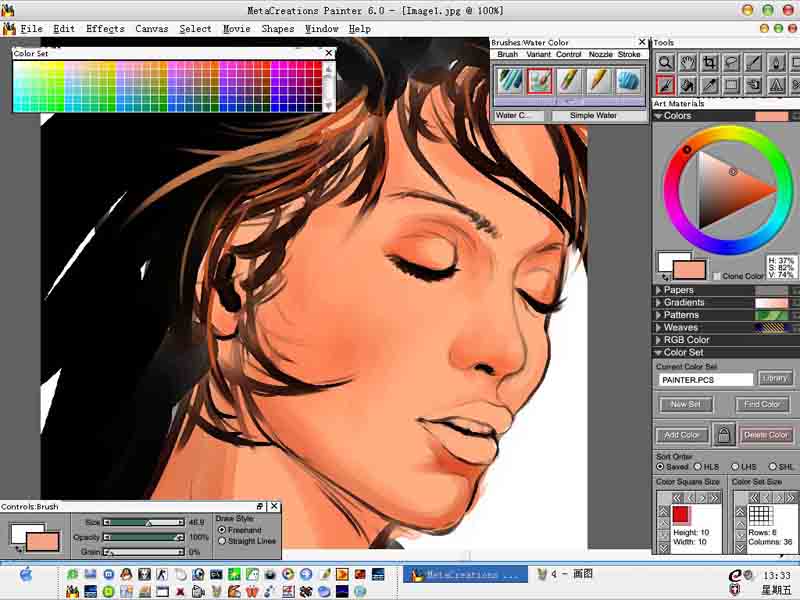Open the Variant menu in Brushes palette
This screenshot has width=800, height=600.
point(538,54)
